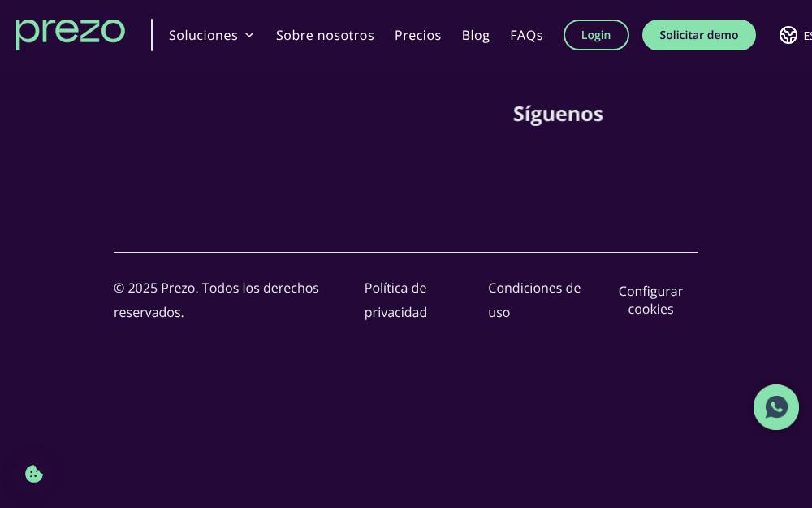Click the © 2025 Prezo copyright text
This screenshot has height=508, width=812.
click(x=216, y=300)
